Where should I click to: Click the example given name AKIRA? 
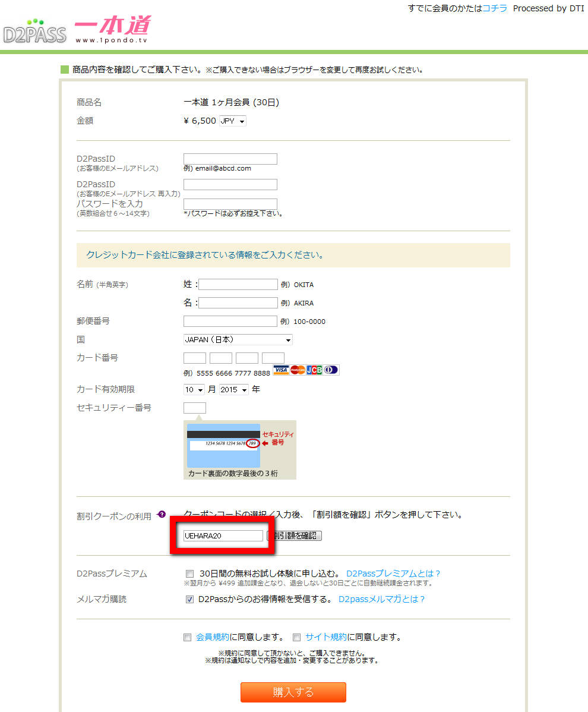(x=304, y=303)
